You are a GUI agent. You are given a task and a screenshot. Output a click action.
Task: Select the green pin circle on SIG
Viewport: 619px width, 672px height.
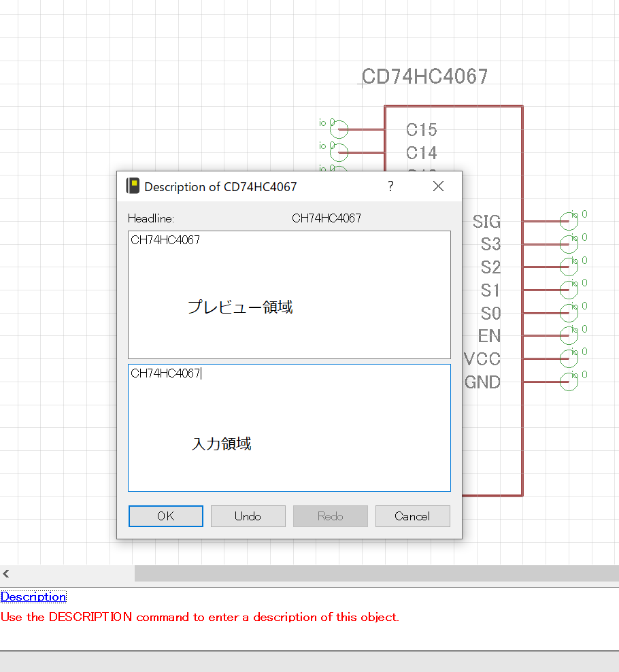(569, 222)
